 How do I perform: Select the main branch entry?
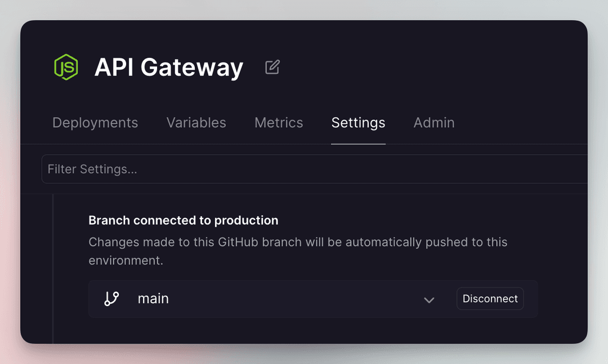pos(153,299)
